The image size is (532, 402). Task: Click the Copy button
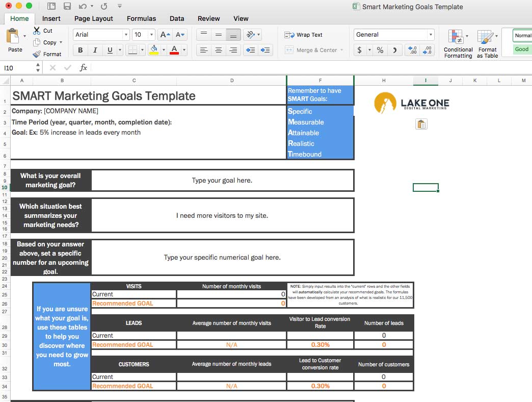(48, 42)
